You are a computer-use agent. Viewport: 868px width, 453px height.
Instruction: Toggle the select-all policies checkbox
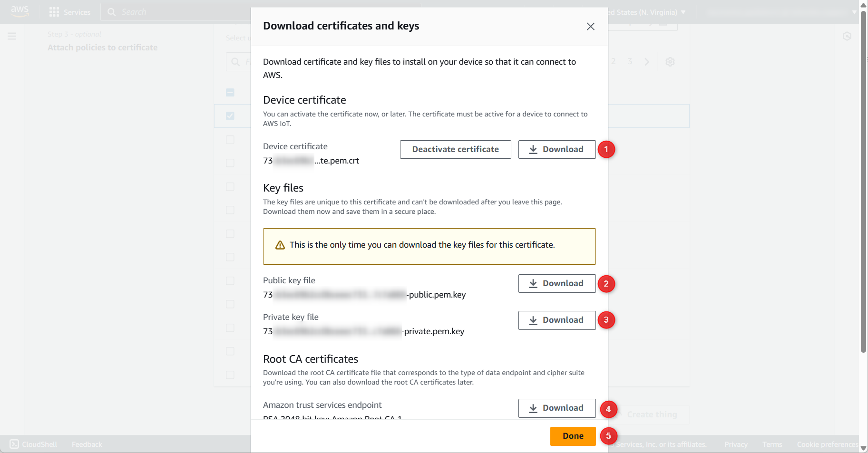pos(230,93)
